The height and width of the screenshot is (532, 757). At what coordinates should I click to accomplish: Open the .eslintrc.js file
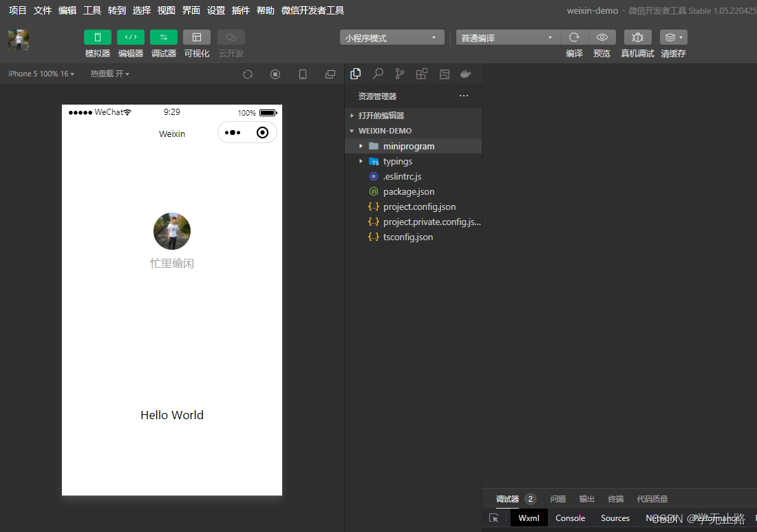click(414, 176)
